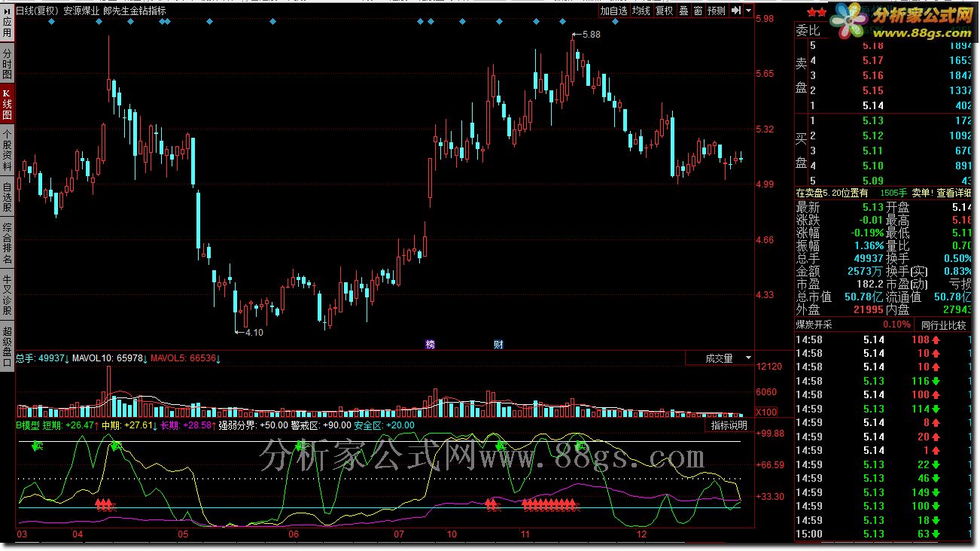Click the first blue diamond info marker
Screen dimensions: 980x551
pyautogui.click(x=50, y=23)
